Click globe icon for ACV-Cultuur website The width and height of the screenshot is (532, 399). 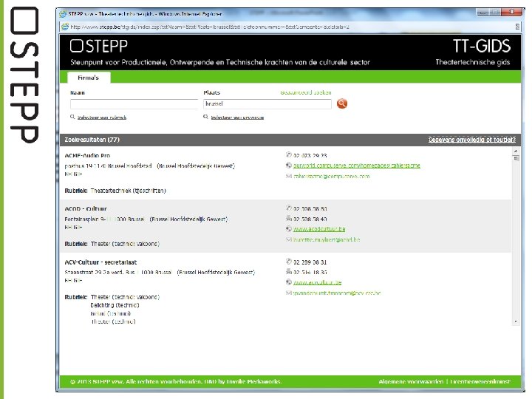(289, 282)
